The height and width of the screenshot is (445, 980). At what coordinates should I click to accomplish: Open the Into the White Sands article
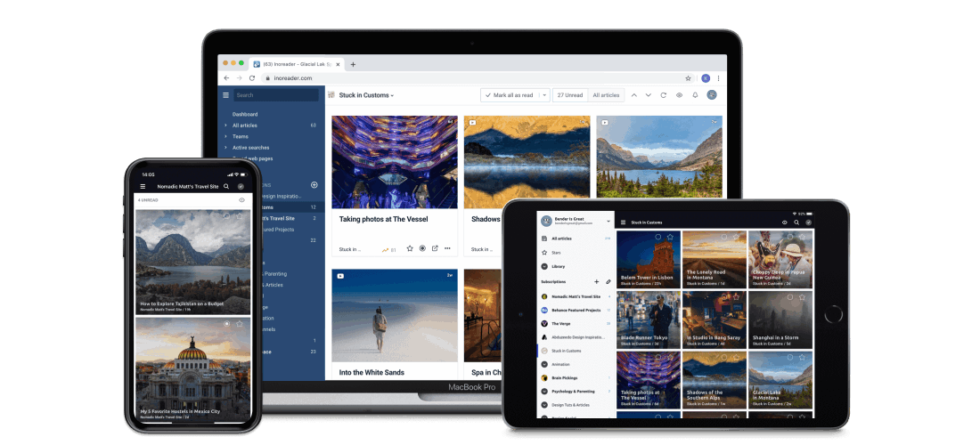tap(372, 373)
